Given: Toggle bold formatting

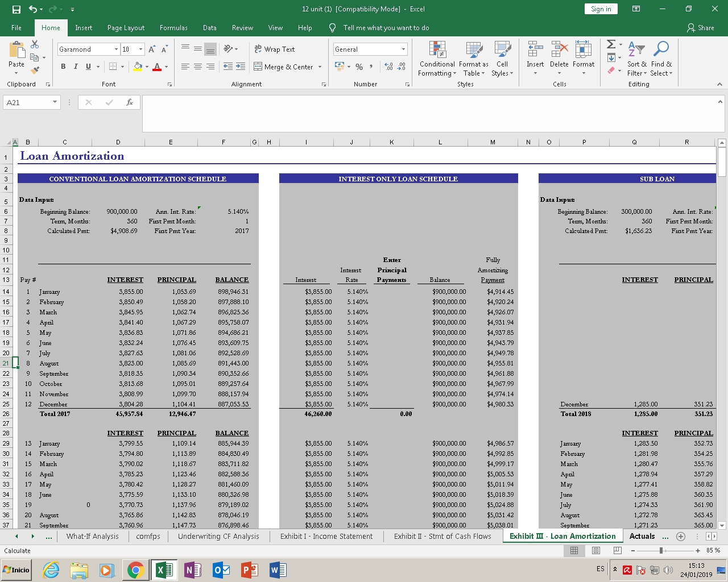Looking at the screenshot, I should point(63,66).
